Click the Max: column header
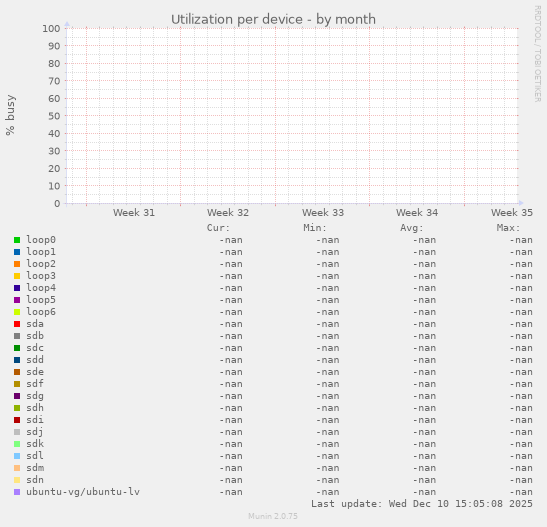Screen dimensions: 547x527 point(508,228)
